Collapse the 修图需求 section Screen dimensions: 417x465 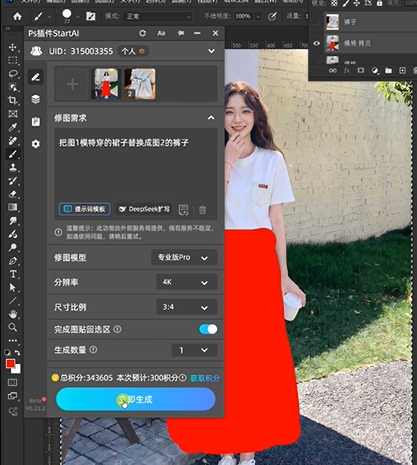pos(211,118)
